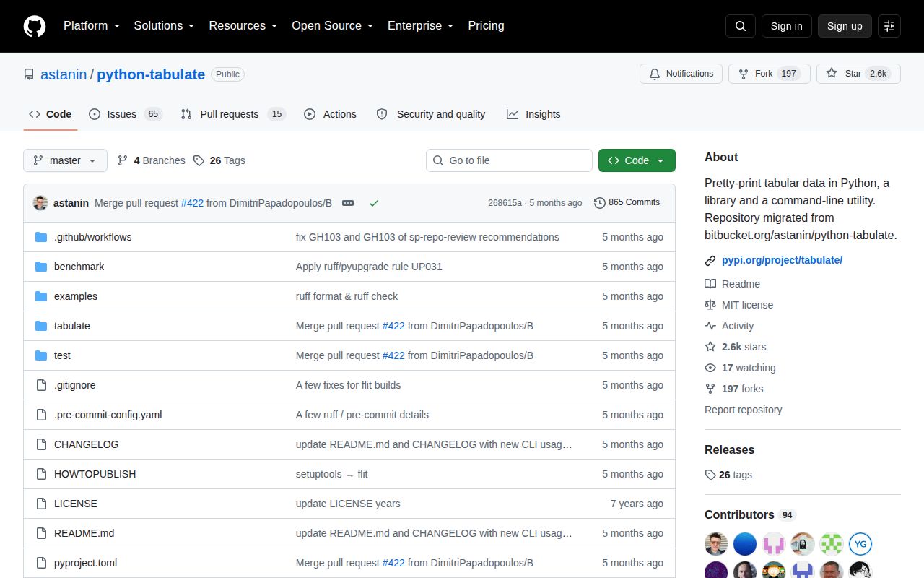Expand the Resources menu
Screen dimensions: 924x578
[243, 25]
